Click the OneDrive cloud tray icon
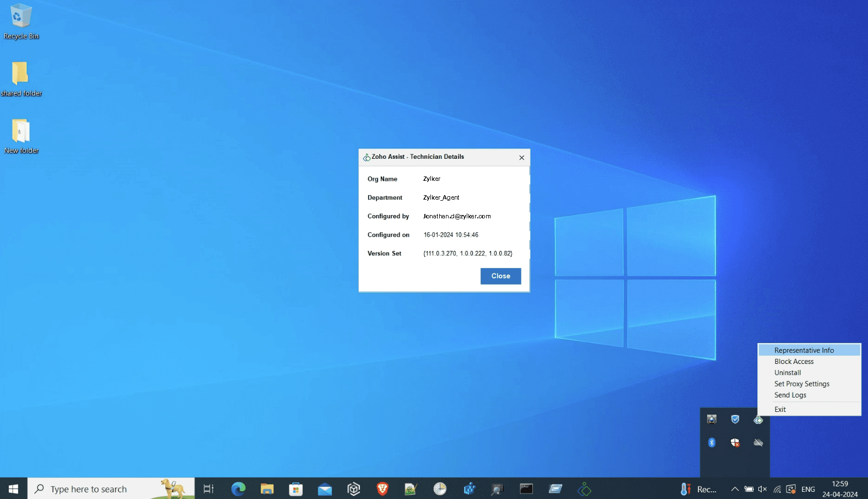 (758, 443)
